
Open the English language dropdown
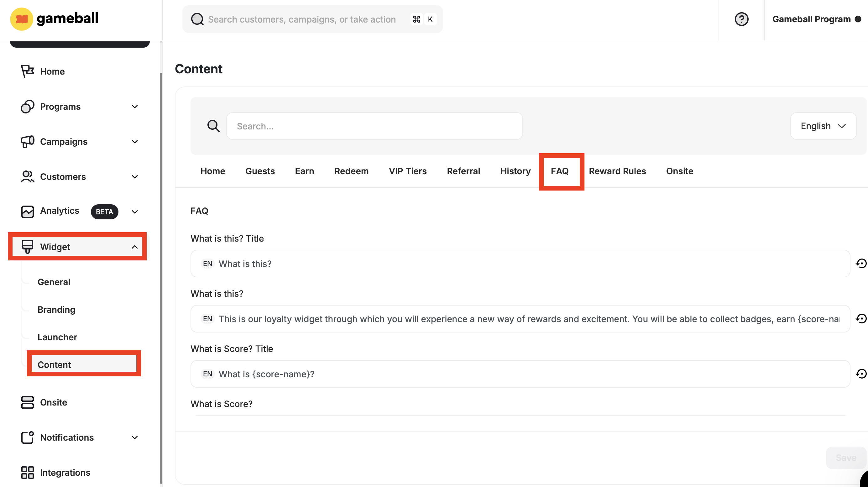(823, 126)
